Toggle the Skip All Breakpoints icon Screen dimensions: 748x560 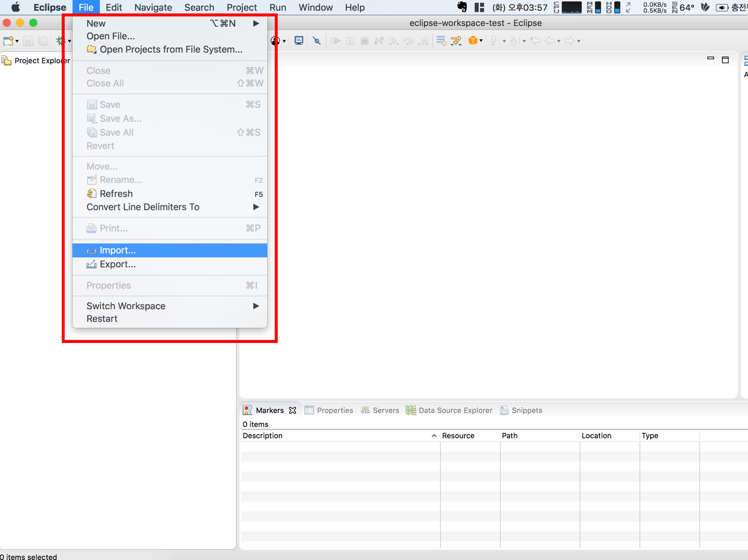[317, 41]
